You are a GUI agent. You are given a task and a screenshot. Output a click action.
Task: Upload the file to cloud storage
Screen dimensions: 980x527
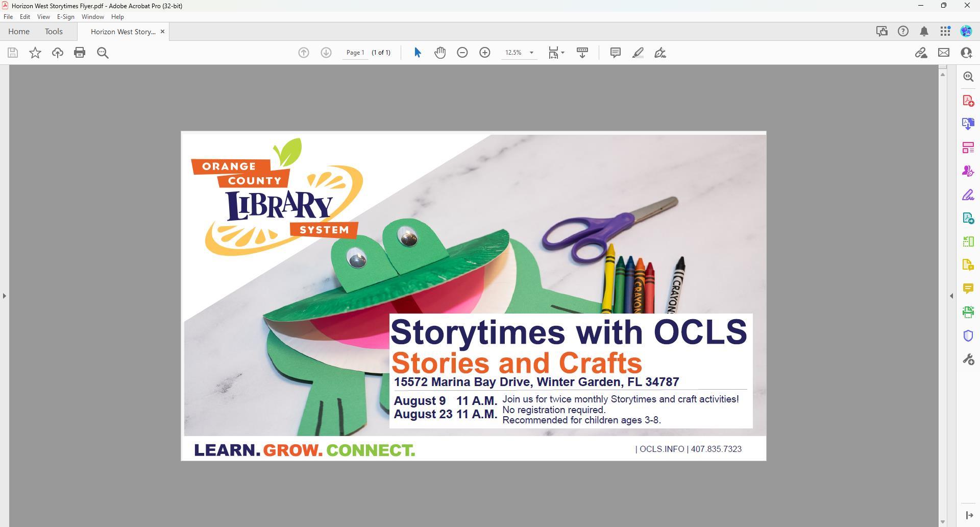coord(58,53)
